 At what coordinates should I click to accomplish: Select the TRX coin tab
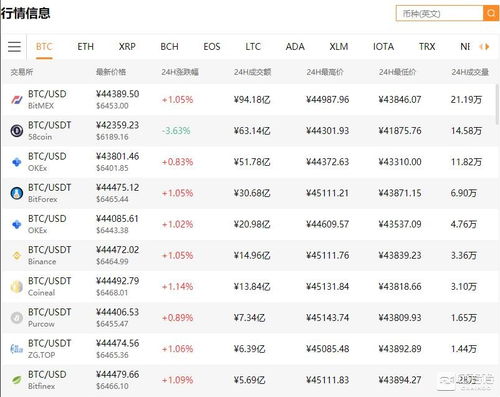tap(427, 47)
